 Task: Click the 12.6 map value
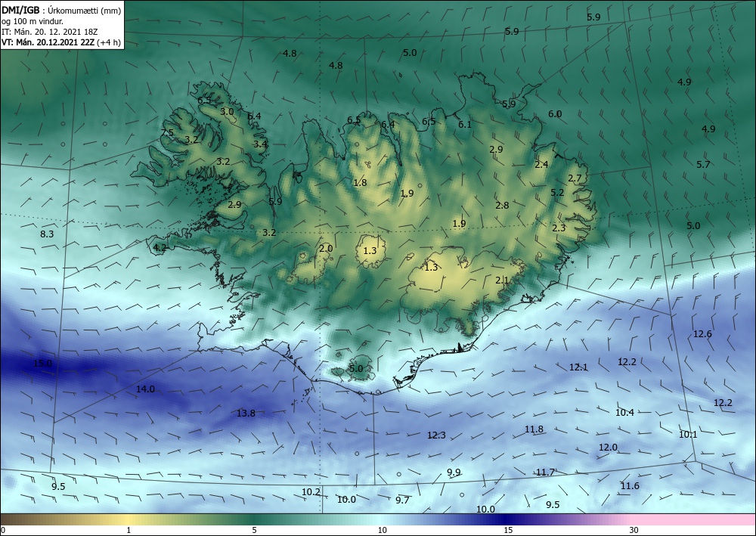[702, 333]
